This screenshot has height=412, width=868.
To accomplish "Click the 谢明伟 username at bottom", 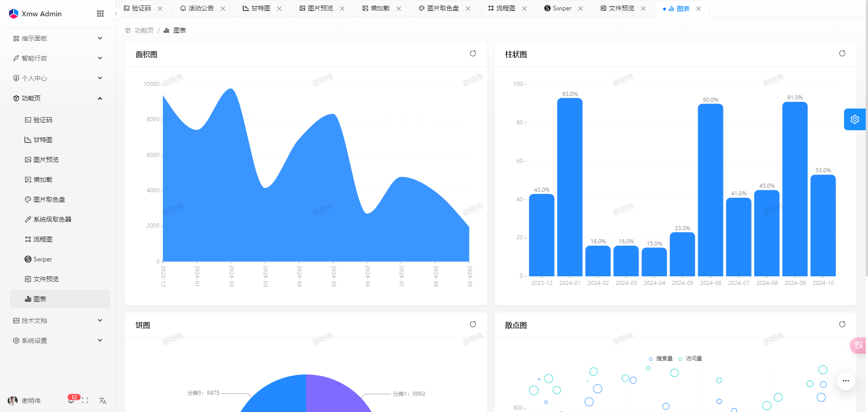I will (31, 401).
